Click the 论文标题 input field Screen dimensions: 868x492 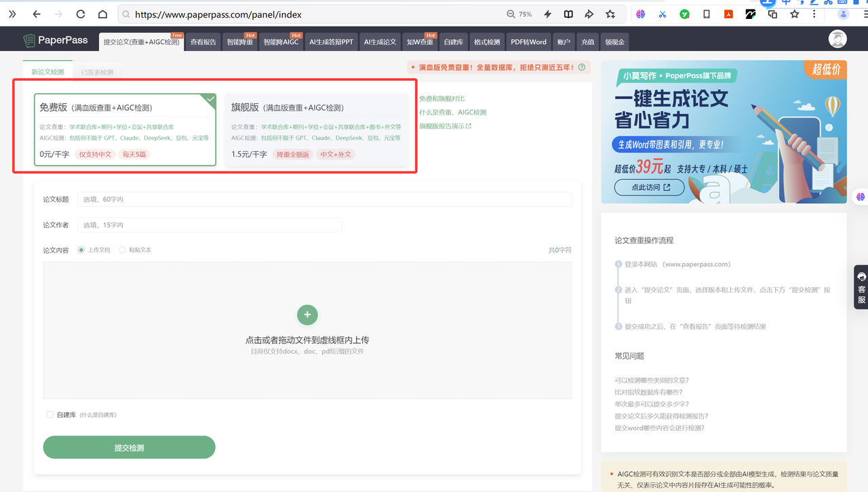point(325,200)
